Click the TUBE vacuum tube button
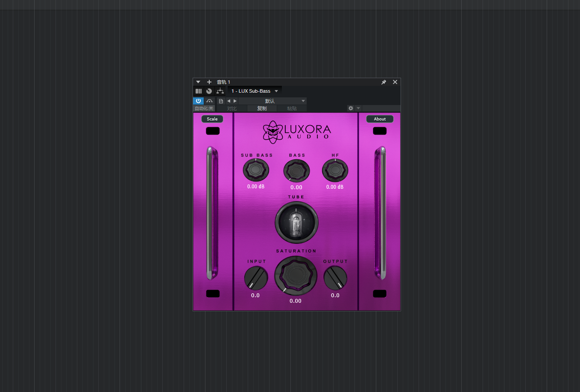This screenshot has width=580, height=392. [x=296, y=222]
